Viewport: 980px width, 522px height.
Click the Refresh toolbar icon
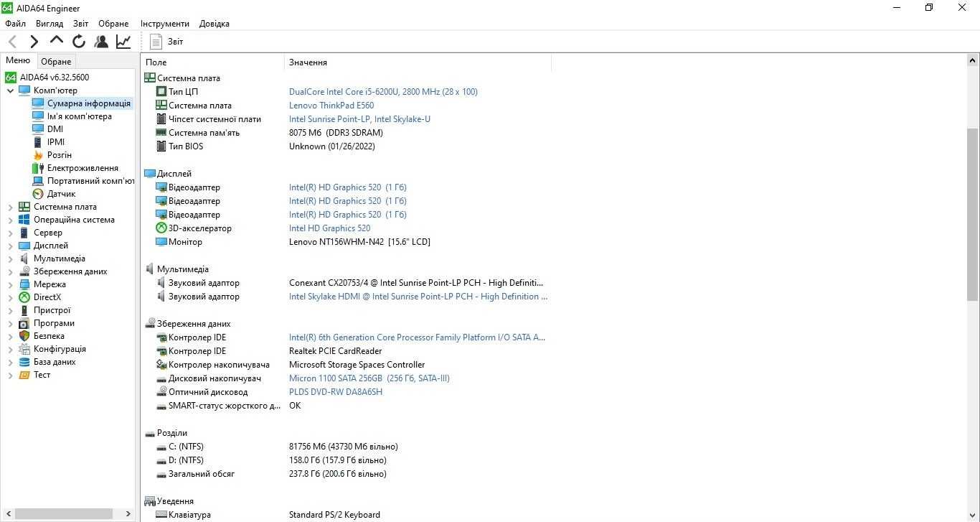[x=79, y=42]
